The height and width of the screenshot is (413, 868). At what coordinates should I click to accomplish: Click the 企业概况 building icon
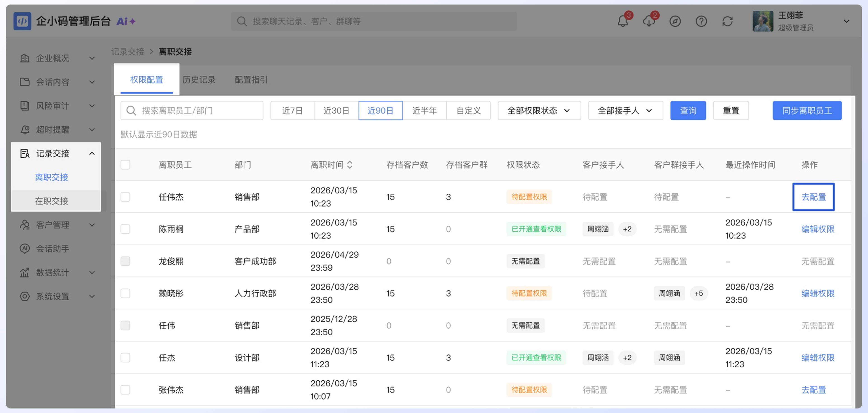pyautogui.click(x=25, y=58)
